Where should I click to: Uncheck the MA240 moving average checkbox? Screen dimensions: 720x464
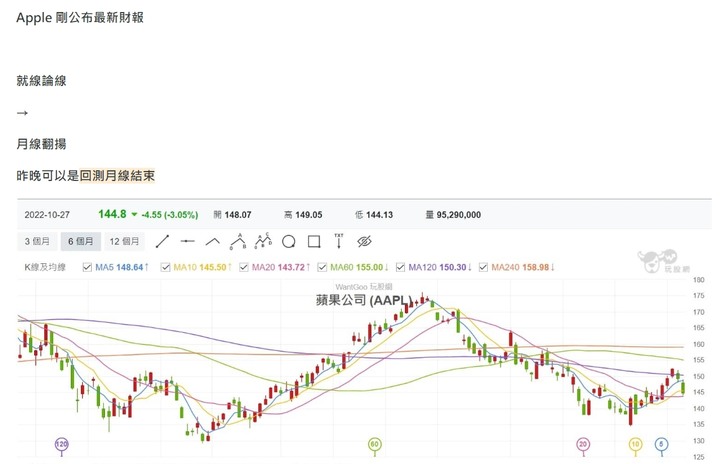pos(483,267)
